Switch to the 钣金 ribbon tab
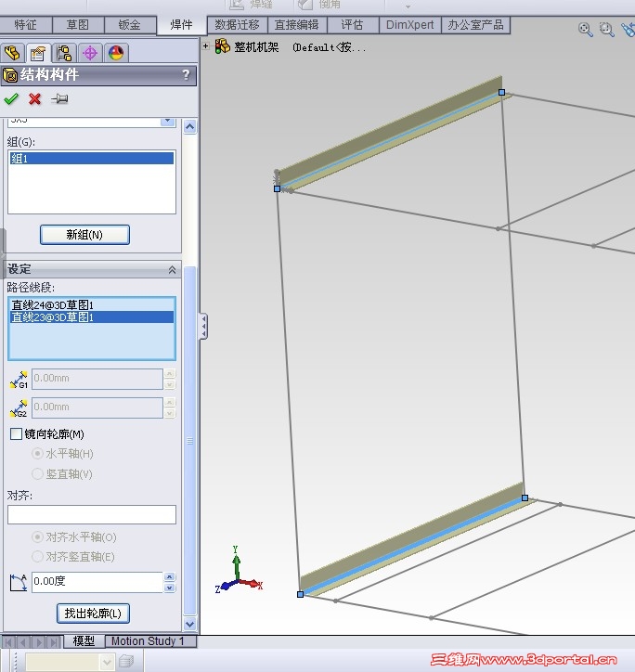Image resolution: width=635 pixels, height=672 pixels. (129, 25)
